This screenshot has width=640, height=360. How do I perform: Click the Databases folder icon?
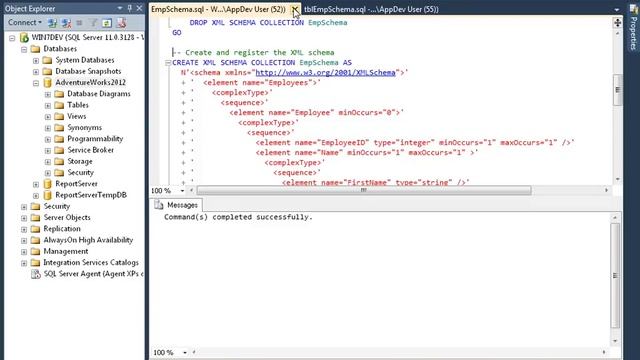[x=36, y=49]
